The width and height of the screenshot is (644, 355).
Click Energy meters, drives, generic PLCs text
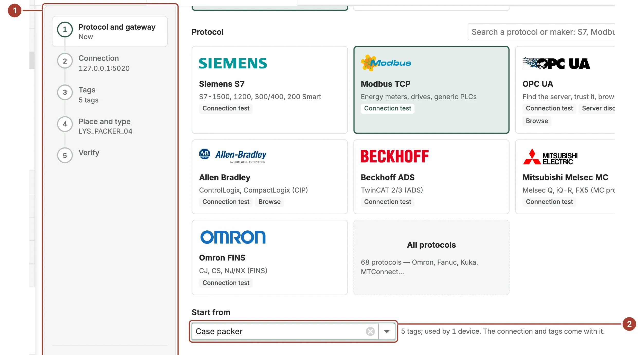[x=419, y=97]
